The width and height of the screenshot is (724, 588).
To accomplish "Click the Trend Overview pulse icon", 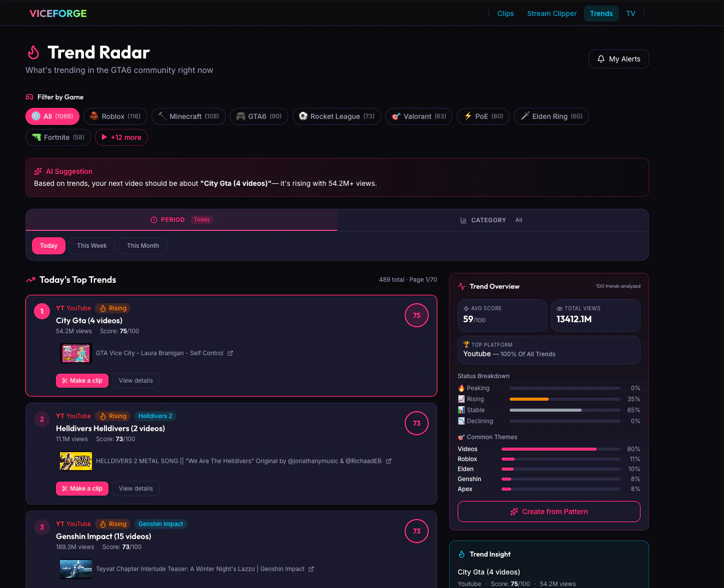I will [462, 286].
